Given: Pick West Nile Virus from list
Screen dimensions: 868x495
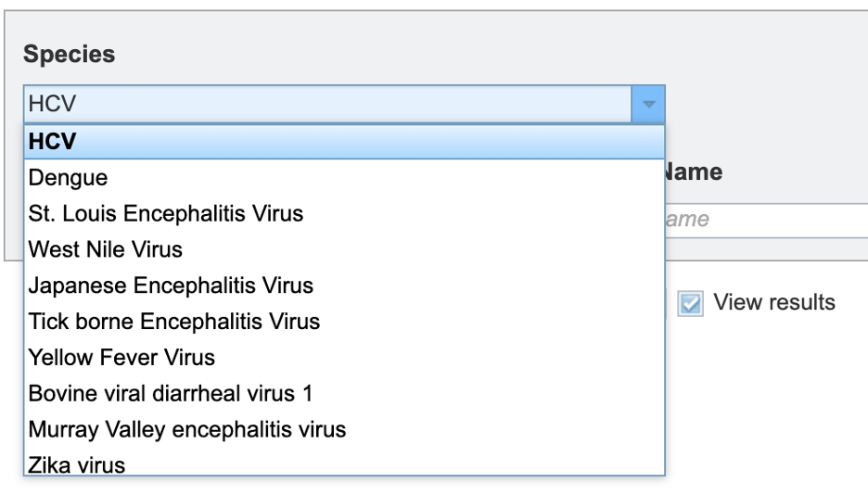Looking at the screenshot, I should coord(344,249).
